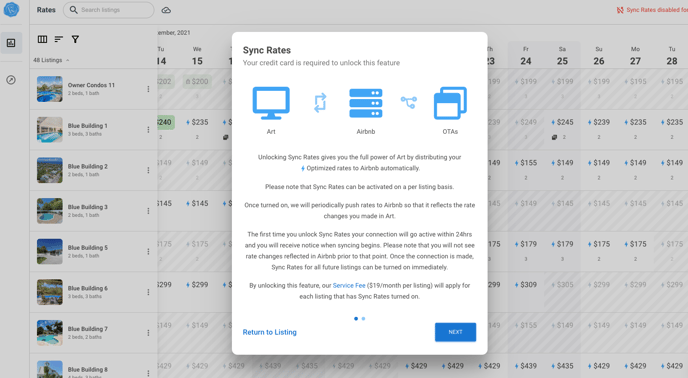This screenshot has height=378, width=688.
Task: Open the Blue Building 3 thumbnail
Action: (x=50, y=211)
